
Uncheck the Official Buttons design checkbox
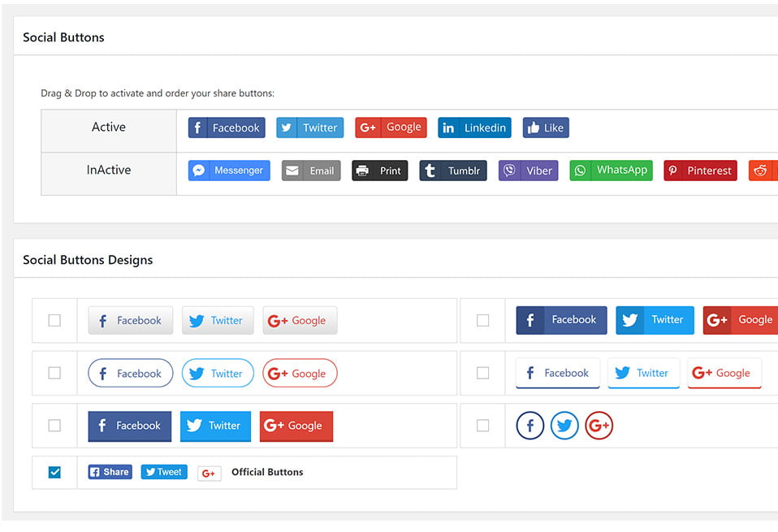tap(54, 472)
